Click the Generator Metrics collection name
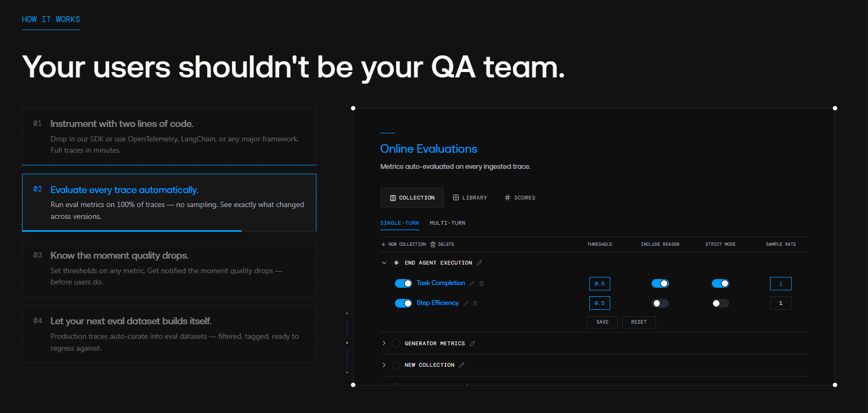 pyautogui.click(x=435, y=344)
